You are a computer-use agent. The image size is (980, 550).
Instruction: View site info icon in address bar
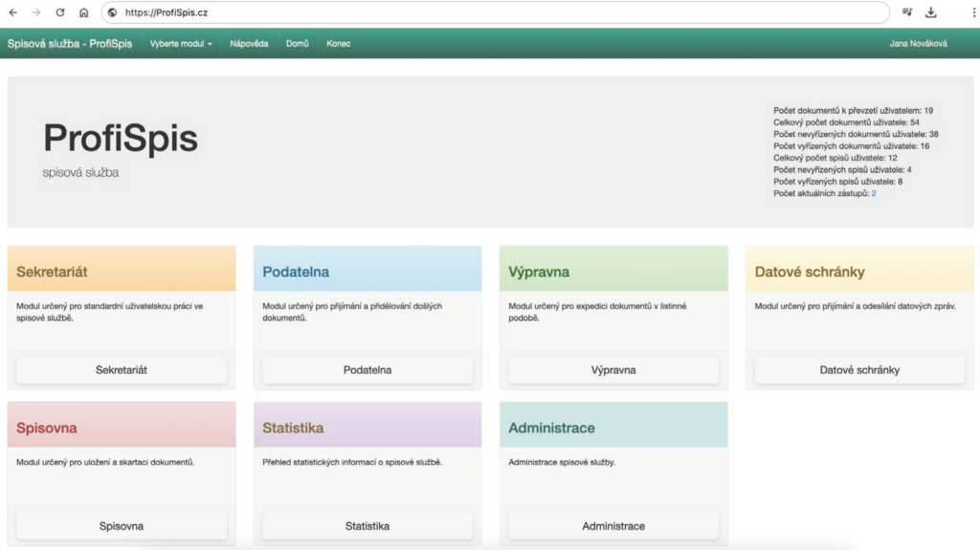[113, 12]
